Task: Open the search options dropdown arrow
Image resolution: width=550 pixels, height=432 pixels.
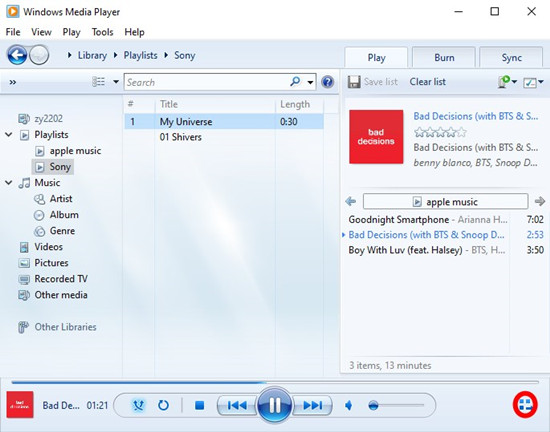Action: coord(310,82)
